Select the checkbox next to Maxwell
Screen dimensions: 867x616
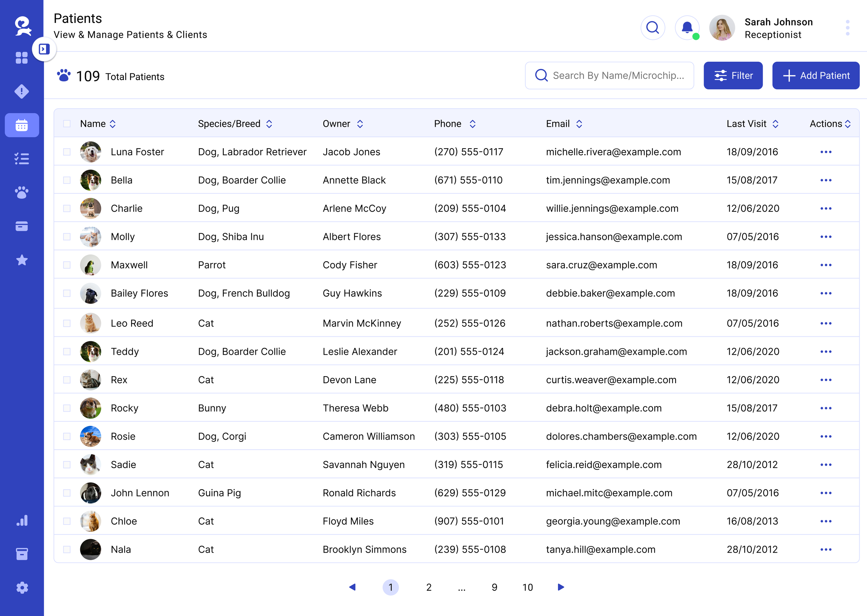pos(67,265)
